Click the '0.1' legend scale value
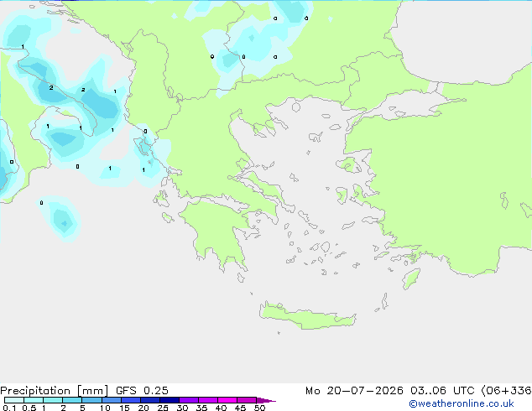 [x=9, y=408]
